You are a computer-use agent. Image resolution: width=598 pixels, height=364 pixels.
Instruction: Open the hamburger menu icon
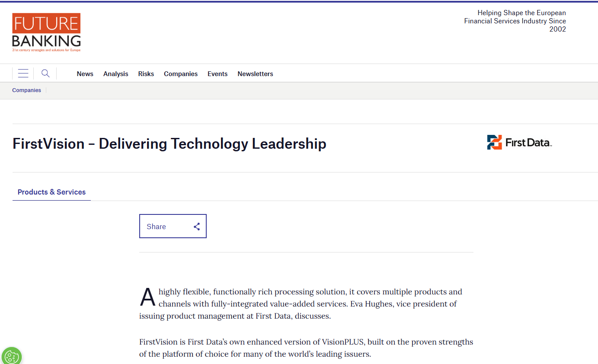click(x=23, y=73)
